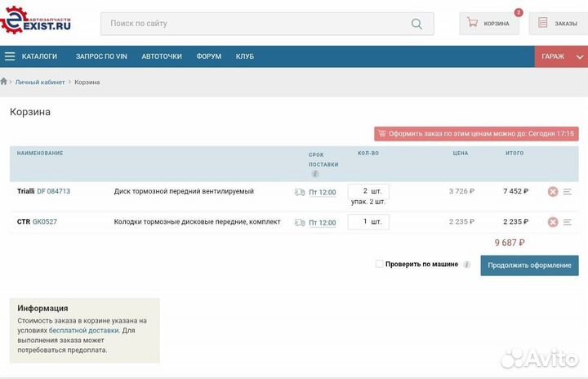
Task: Open options menu for CTR GK0527 row
Action: [x=568, y=221]
